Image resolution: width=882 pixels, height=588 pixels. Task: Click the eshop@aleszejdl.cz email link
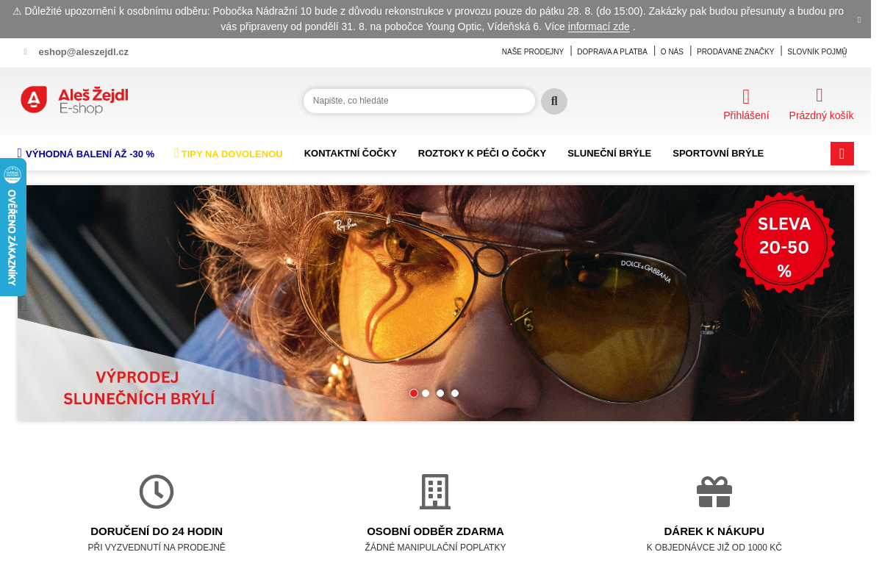[84, 51]
